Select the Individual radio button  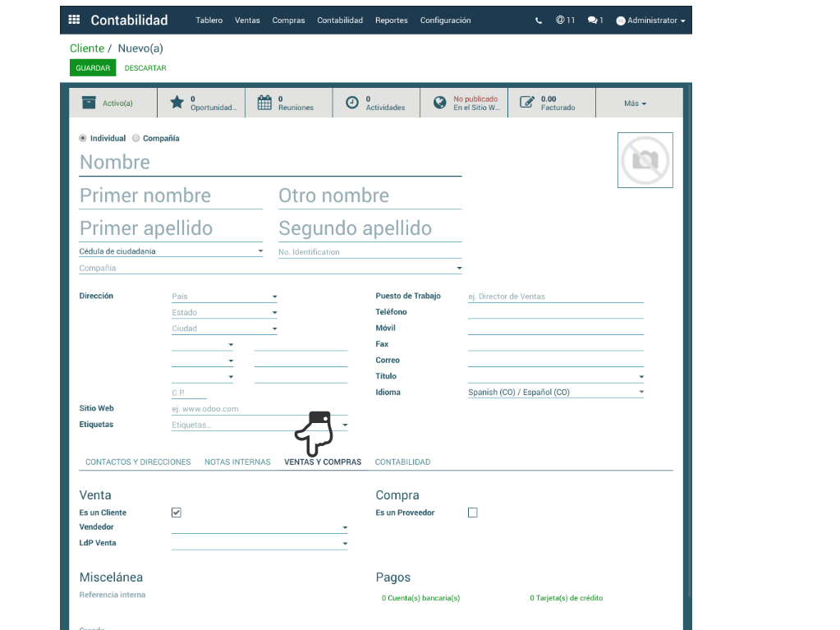pos(83,139)
